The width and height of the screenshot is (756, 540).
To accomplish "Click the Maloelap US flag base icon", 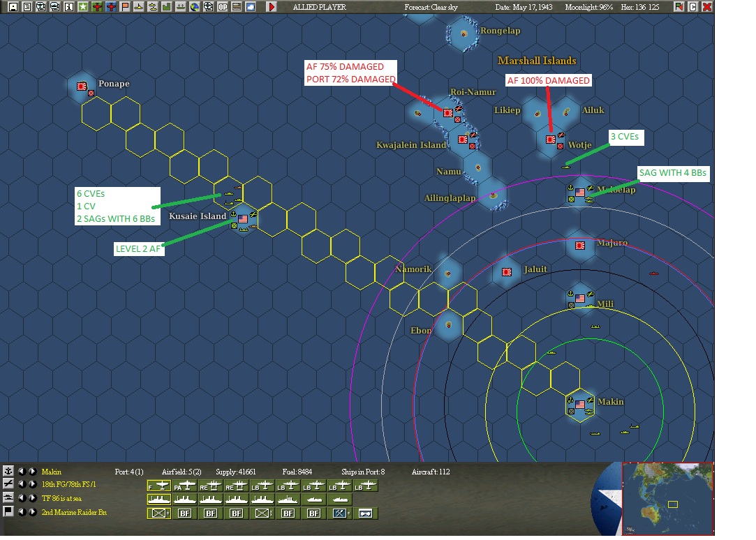I will click(x=580, y=192).
